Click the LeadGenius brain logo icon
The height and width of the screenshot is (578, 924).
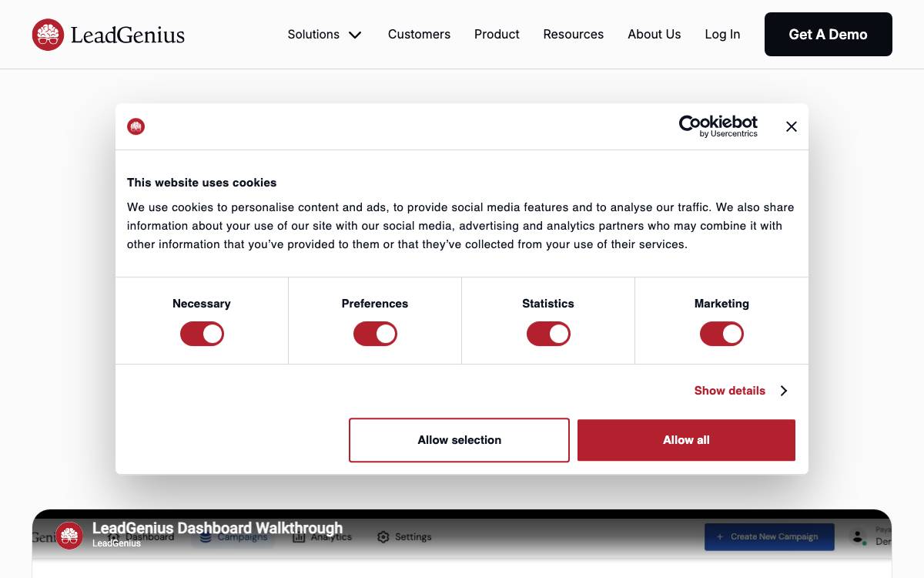tap(48, 35)
